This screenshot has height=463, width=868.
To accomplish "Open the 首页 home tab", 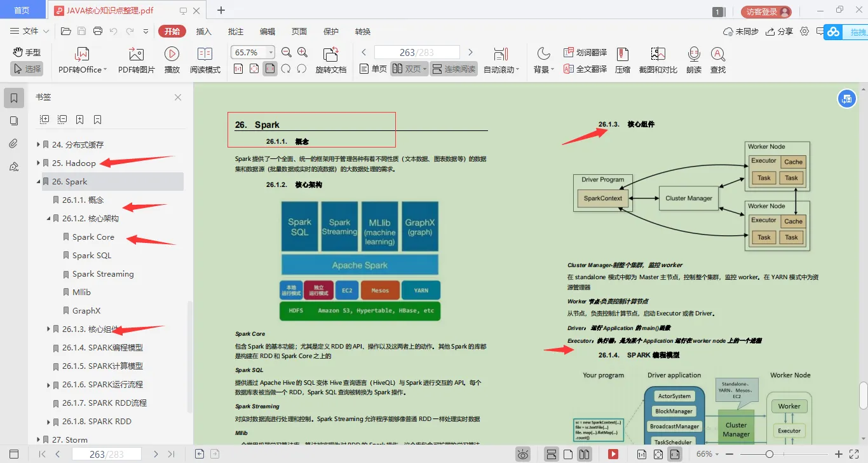I will pos(22,10).
